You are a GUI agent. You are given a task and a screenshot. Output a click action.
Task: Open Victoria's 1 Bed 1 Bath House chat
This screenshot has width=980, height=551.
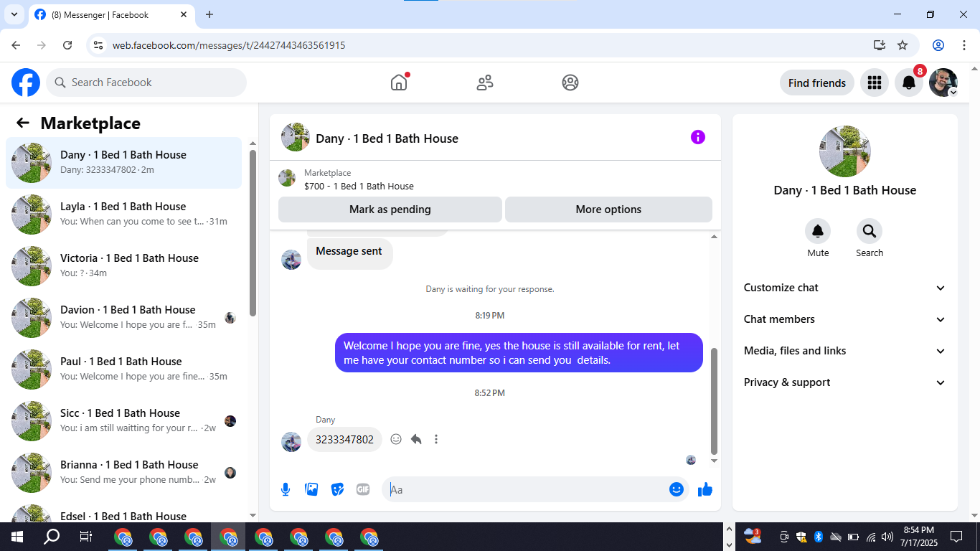pos(124,266)
